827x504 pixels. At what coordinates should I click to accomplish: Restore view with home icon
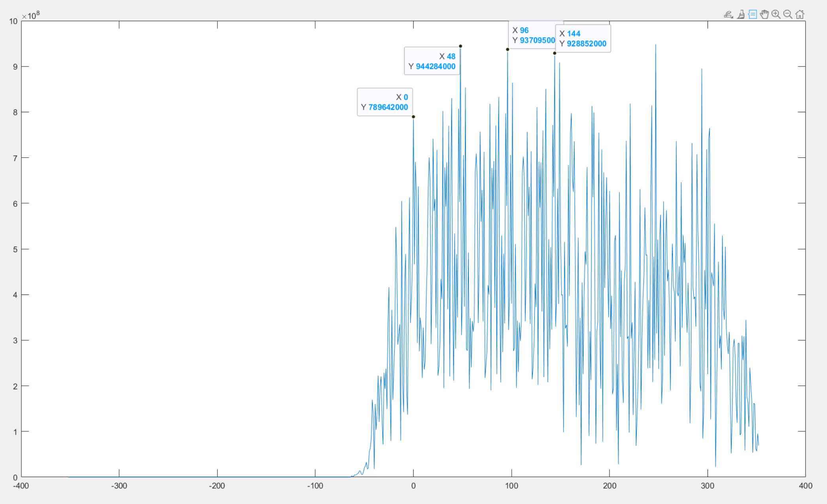(800, 15)
